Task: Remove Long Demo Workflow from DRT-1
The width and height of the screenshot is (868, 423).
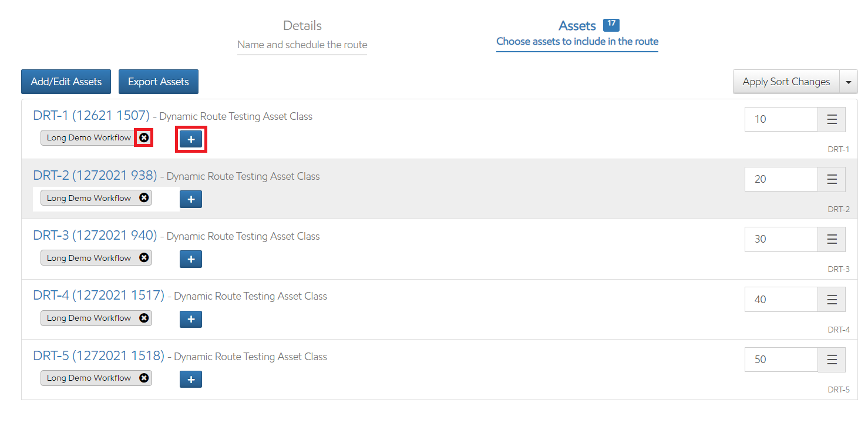Action: (144, 137)
